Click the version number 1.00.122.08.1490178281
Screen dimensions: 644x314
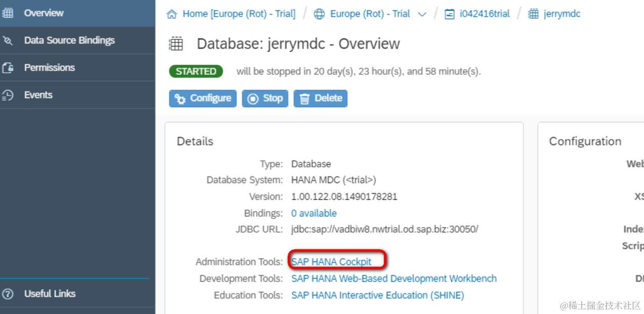pos(344,197)
